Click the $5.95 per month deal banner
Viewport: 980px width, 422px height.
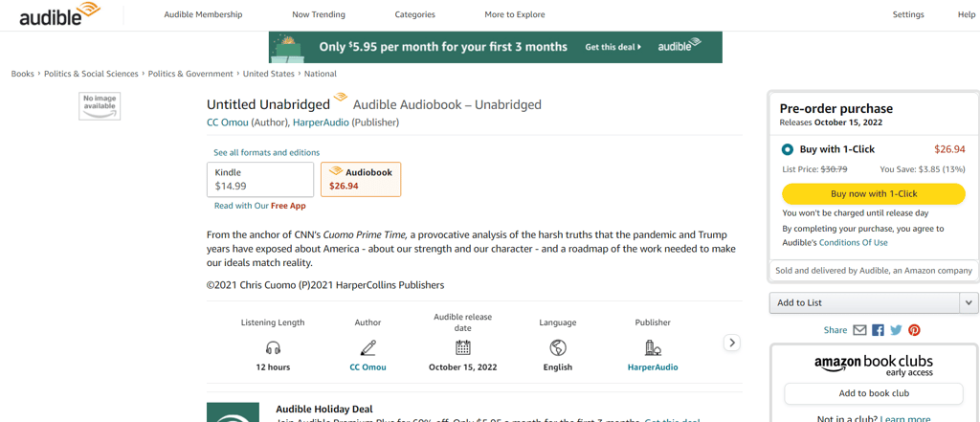click(496, 47)
